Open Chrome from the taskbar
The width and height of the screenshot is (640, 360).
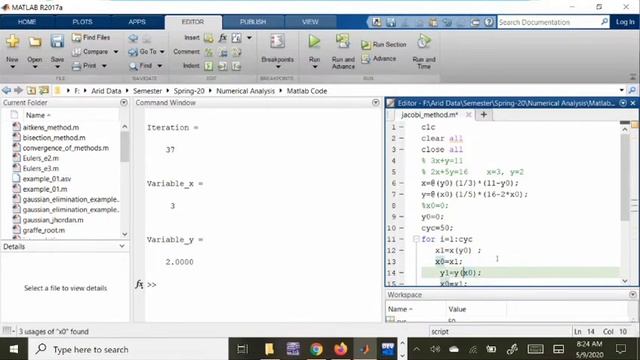click(x=316, y=349)
